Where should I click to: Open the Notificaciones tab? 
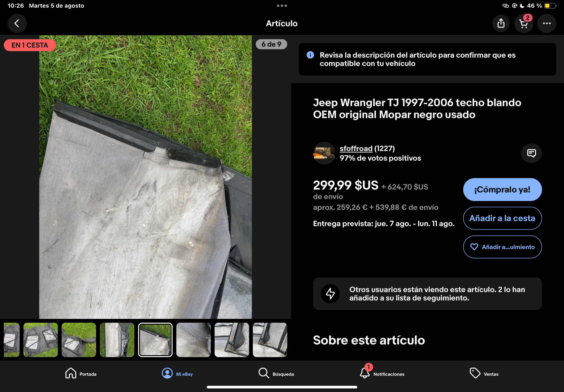tap(382, 373)
